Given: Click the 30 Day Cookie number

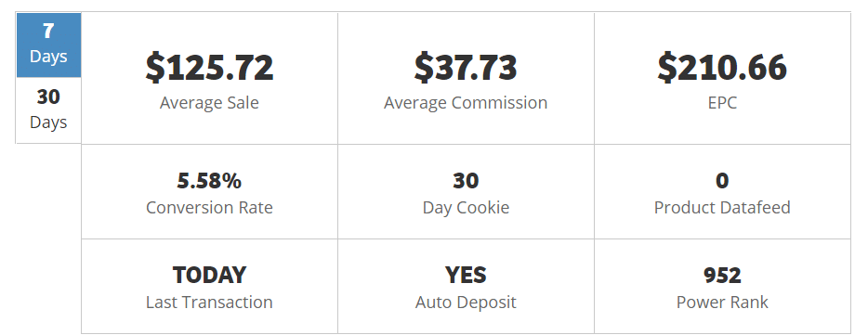Looking at the screenshot, I should coord(466,181).
